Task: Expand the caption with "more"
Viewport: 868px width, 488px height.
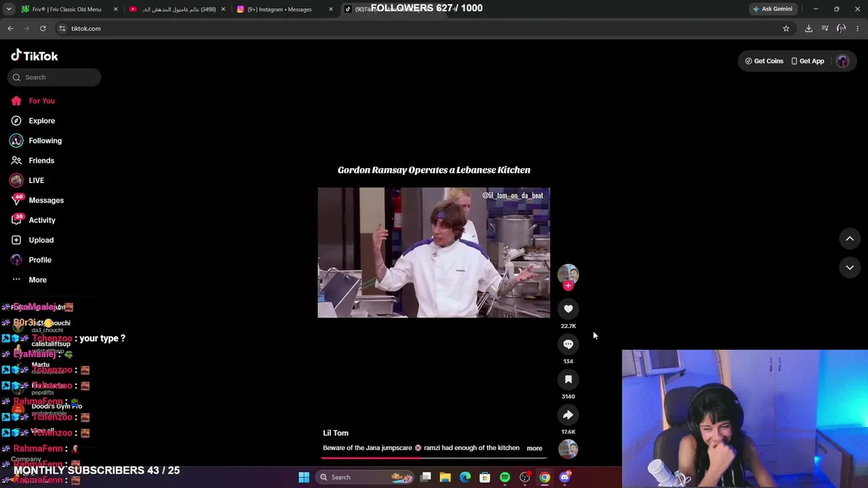Action: (534, 448)
